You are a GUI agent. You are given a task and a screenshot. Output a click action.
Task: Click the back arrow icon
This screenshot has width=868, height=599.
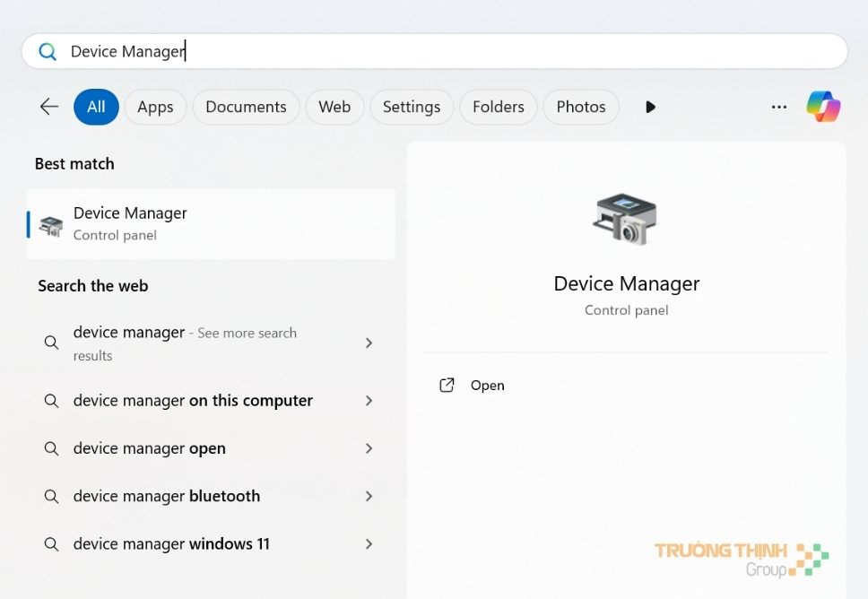coord(49,107)
